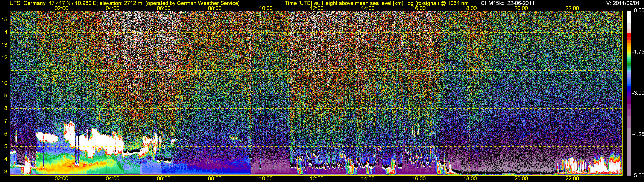Click the 'log (rc-signal) @ 1064 nm' text
Image resolution: width=644 pixels, height=182 pixels.
437,3
